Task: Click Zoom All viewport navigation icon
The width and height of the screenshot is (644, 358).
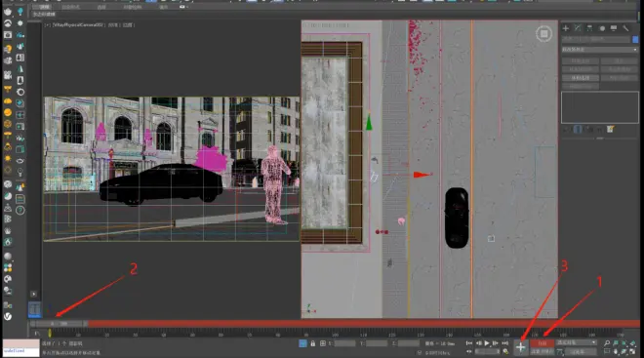Action: pos(616,343)
